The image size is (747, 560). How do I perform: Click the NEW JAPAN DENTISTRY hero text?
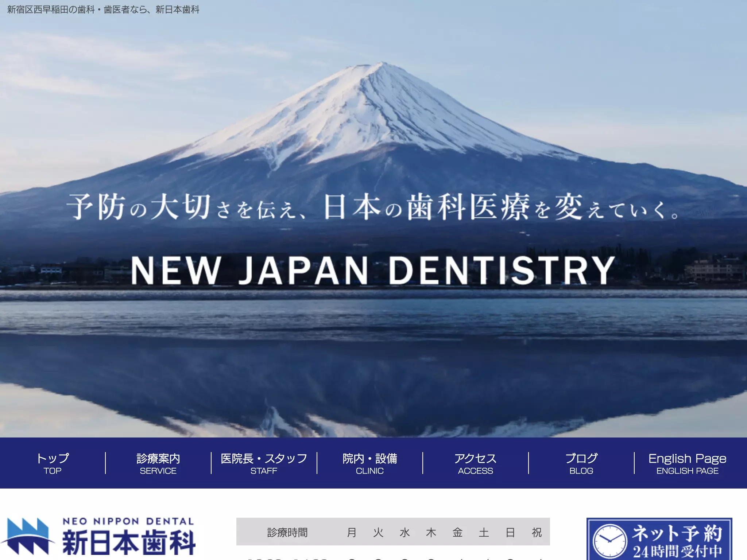coord(373,270)
